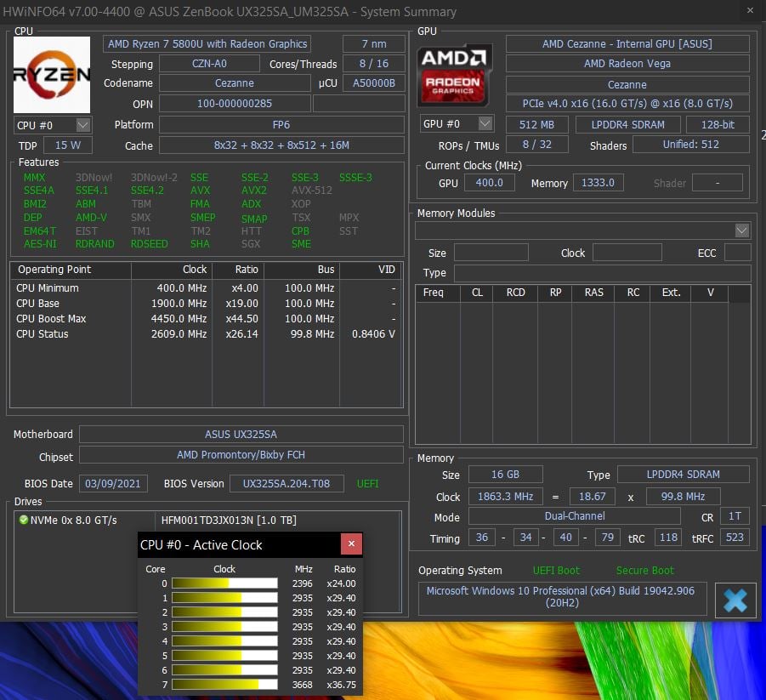The image size is (766, 700).
Task: Click the 16 GB memory size field
Action: [x=505, y=474]
